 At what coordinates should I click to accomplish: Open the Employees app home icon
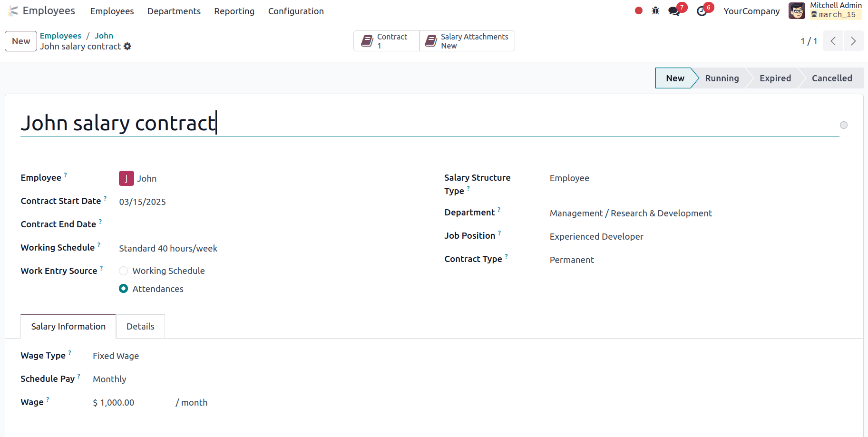(x=13, y=11)
